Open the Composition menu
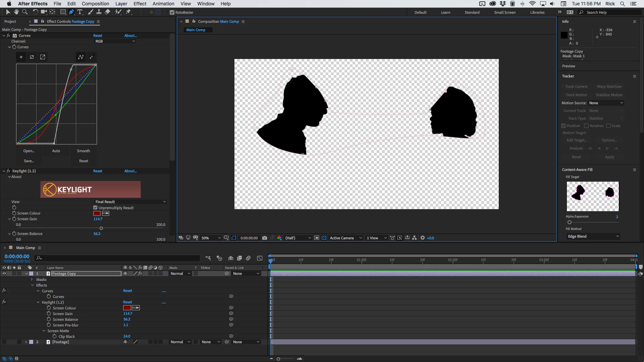Image resolution: width=644 pixels, height=362 pixels. 95,4
